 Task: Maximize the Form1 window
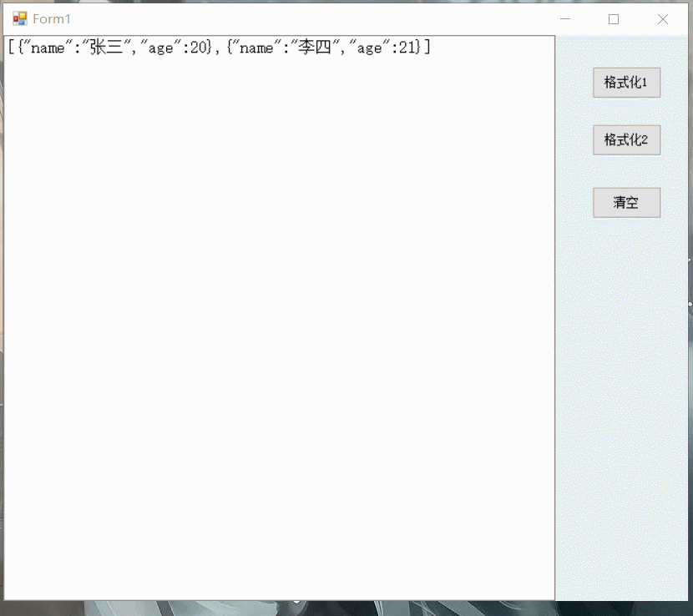(x=614, y=19)
